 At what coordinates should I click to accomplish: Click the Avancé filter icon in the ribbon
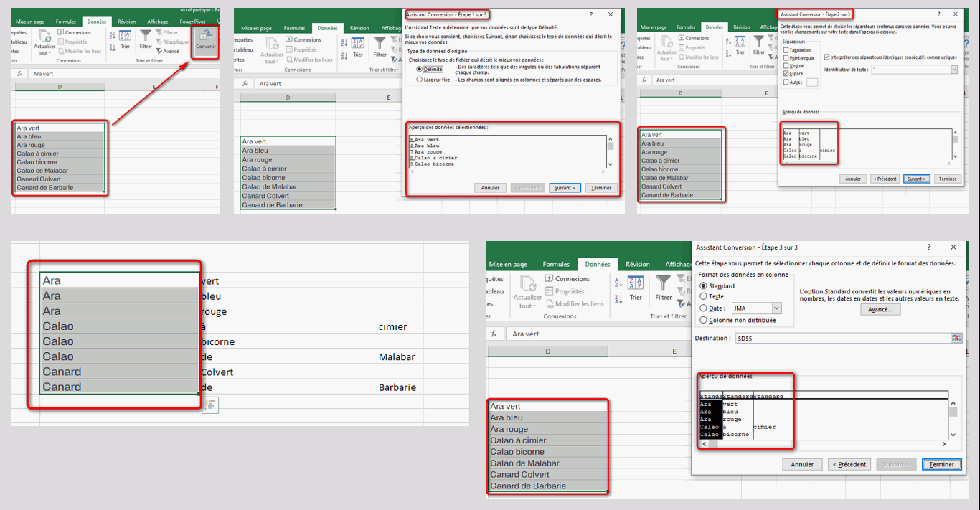point(159,52)
